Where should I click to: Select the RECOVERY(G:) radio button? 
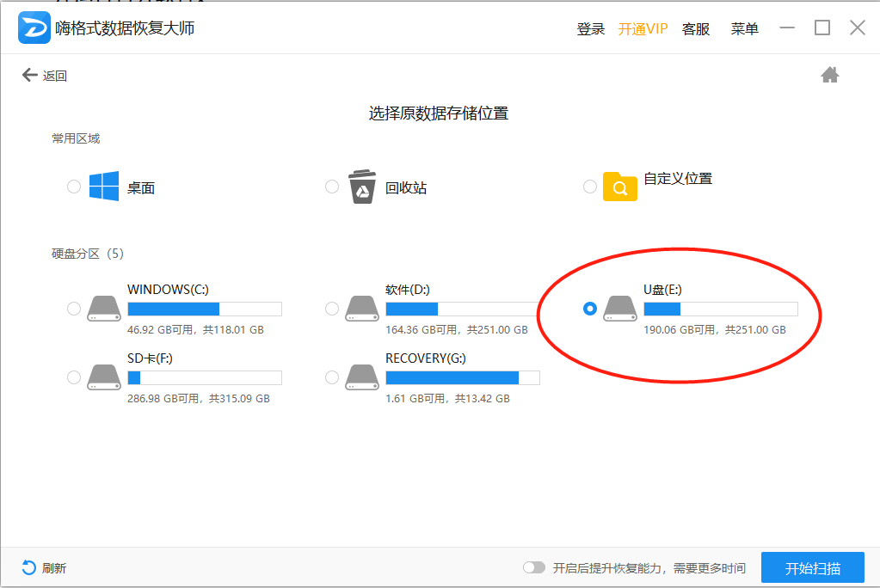point(332,377)
